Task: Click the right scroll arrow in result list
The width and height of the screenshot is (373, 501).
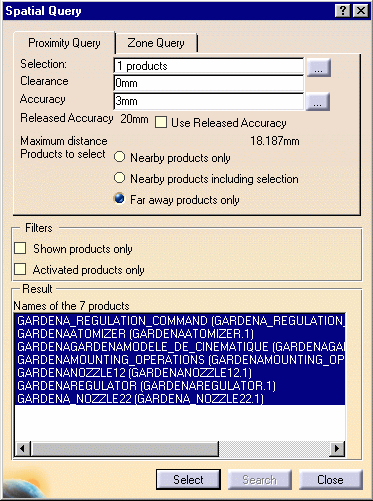Action: (337, 449)
